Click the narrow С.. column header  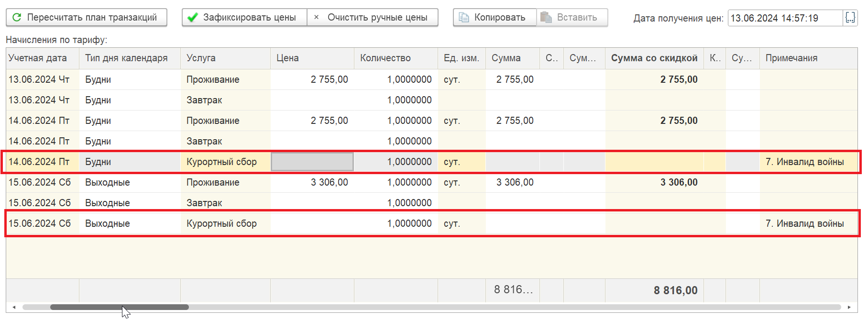[x=551, y=58]
